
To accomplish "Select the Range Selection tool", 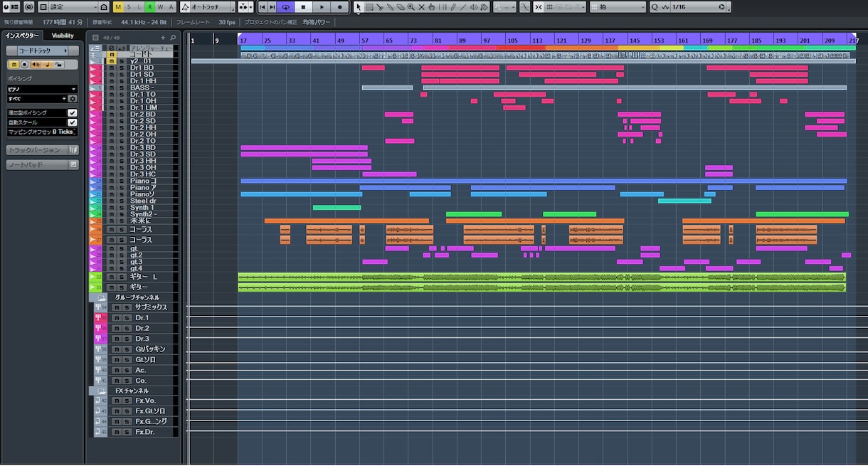I will [x=369, y=6].
